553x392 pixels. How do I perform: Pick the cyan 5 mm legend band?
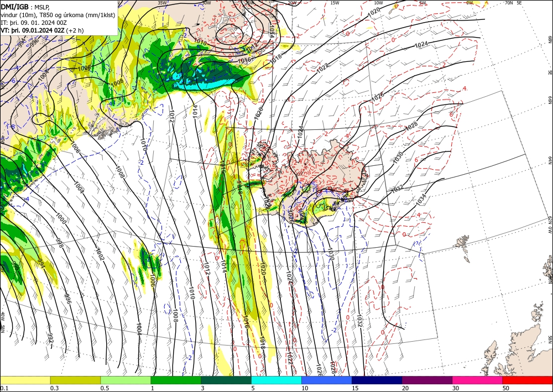coord(276,380)
